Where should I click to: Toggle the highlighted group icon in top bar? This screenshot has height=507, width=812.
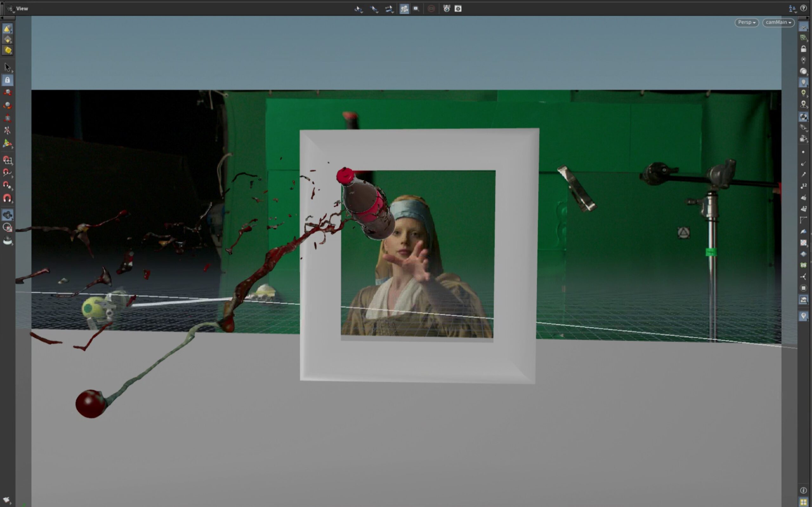click(404, 9)
